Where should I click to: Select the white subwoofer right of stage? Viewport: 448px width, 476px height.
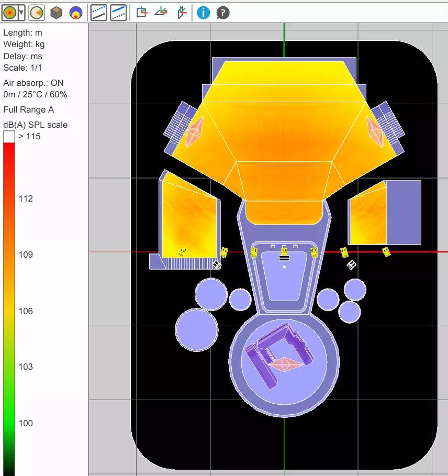pos(351,264)
